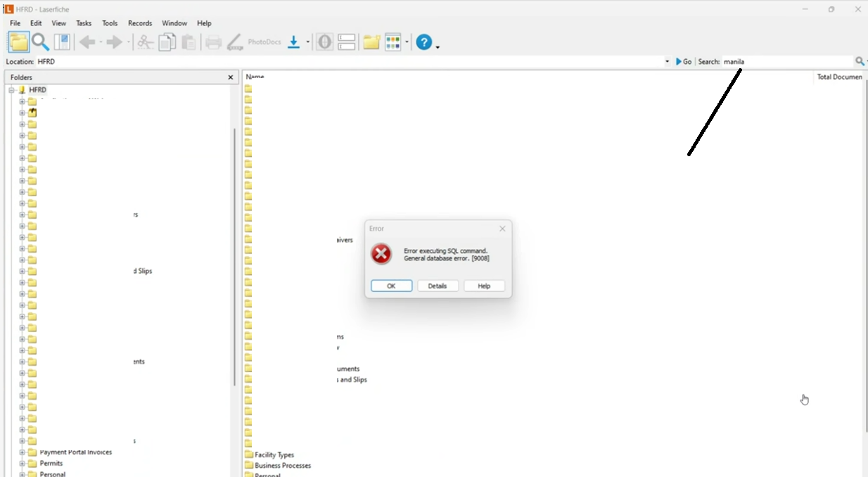Click the colored grid view icon
The width and height of the screenshot is (868, 477).
point(392,42)
